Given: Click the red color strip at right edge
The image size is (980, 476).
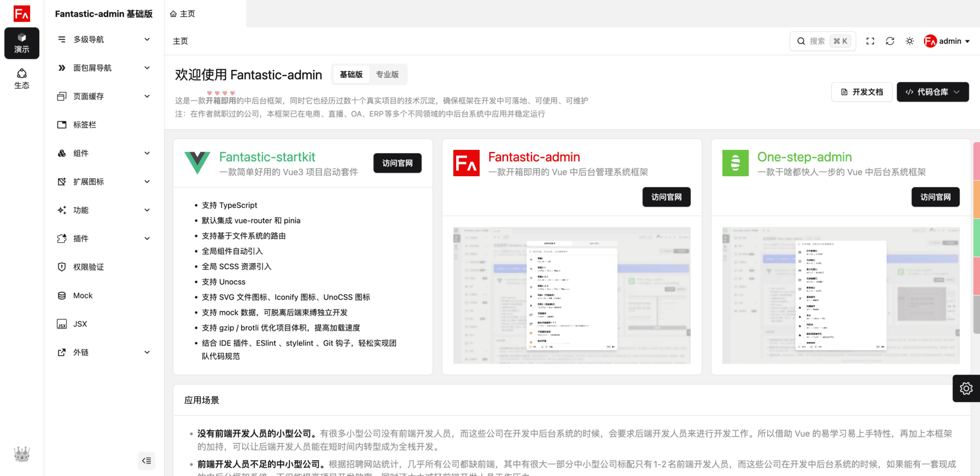Looking at the screenshot, I should [x=976, y=276].
